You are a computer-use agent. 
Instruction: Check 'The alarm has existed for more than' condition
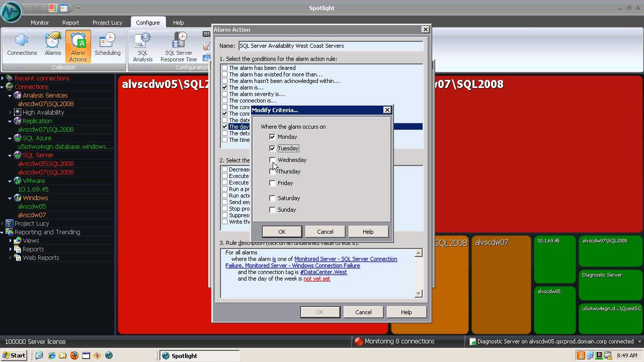(x=225, y=74)
